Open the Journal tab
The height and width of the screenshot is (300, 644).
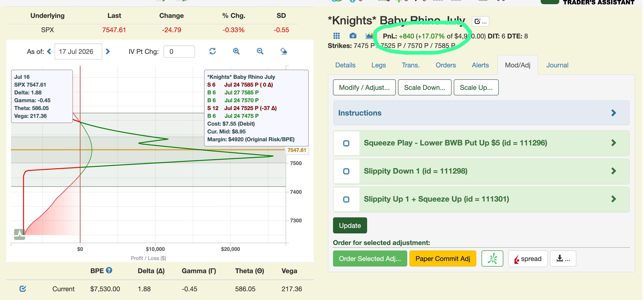557,65
